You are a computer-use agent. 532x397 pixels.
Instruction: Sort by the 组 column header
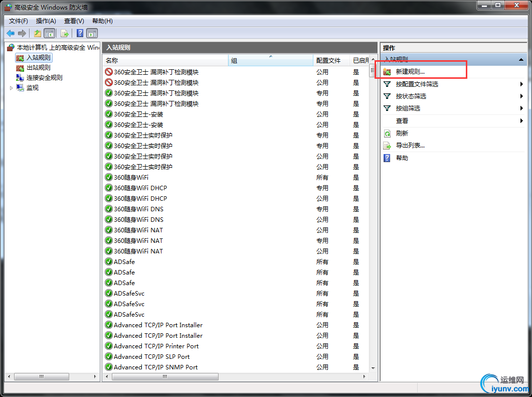coord(271,60)
